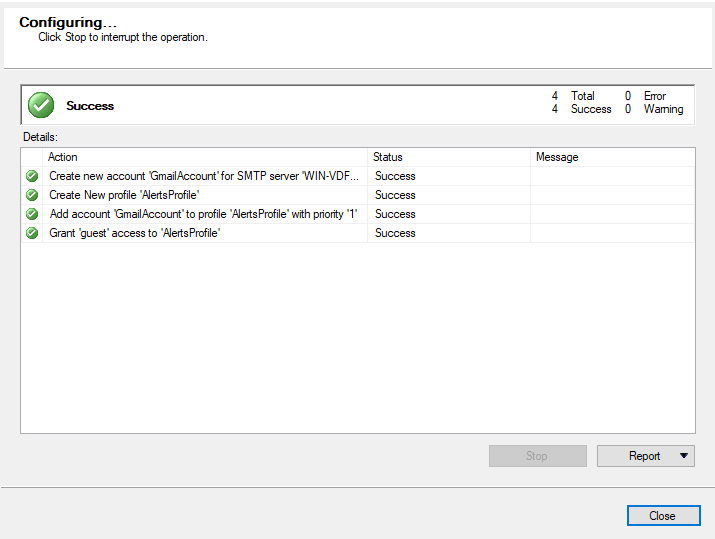The height and width of the screenshot is (539, 715).
Task: Select the Create New profile 'AlertsProfile' row
Action: [358, 195]
